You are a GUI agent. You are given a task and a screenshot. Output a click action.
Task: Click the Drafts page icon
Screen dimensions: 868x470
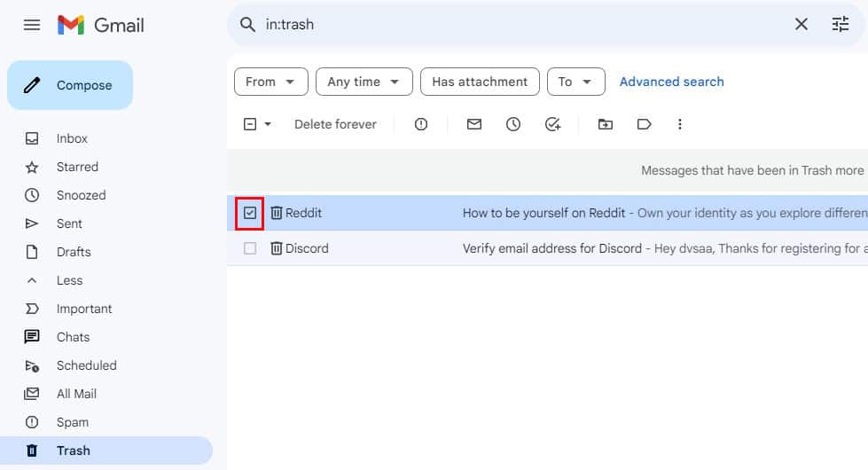(32, 252)
